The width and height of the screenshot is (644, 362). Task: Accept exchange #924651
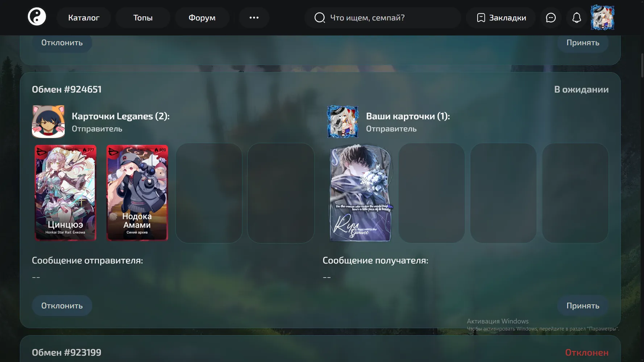[x=583, y=306]
